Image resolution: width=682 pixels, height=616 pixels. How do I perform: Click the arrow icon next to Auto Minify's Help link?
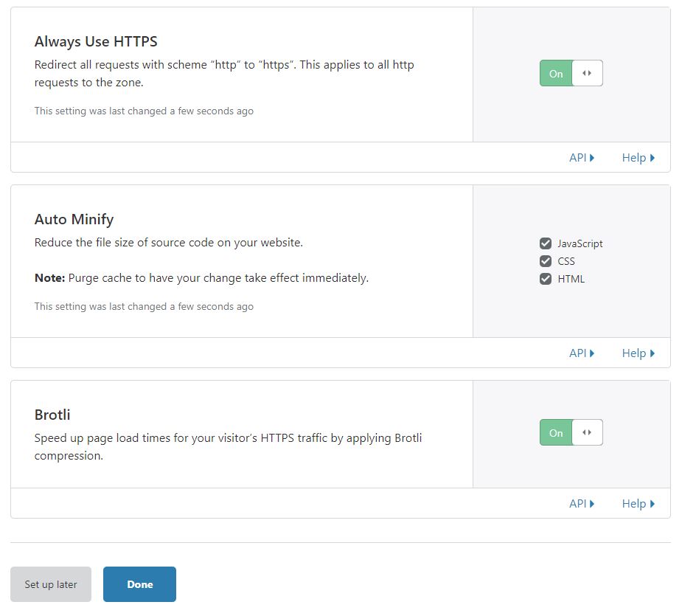pyautogui.click(x=652, y=353)
